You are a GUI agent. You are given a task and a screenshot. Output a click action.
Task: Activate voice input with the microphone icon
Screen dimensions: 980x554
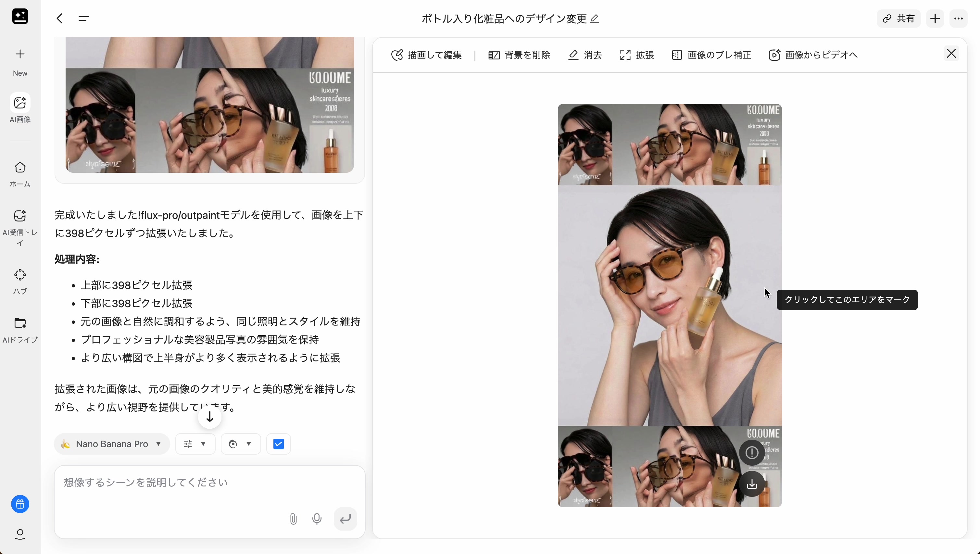coord(317,519)
